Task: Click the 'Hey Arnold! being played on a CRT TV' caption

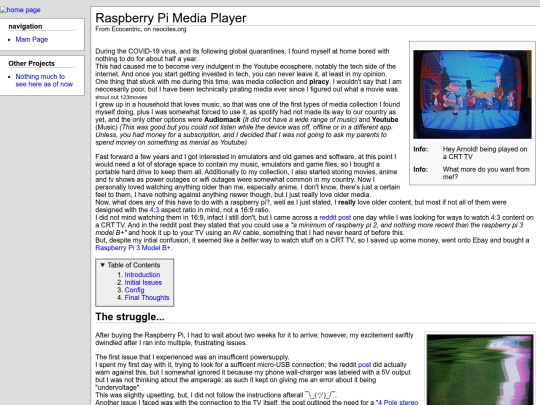Action: coord(485,153)
